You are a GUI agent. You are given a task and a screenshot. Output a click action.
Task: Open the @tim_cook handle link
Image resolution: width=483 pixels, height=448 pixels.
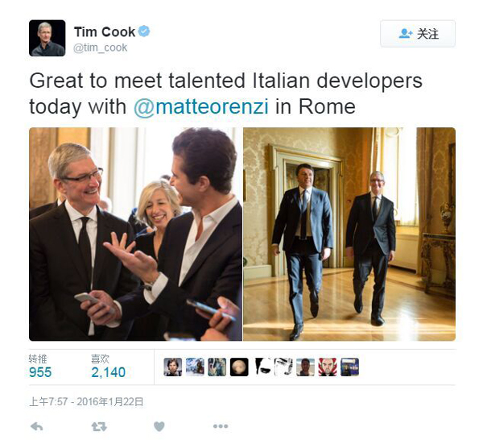click(x=100, y=48)
